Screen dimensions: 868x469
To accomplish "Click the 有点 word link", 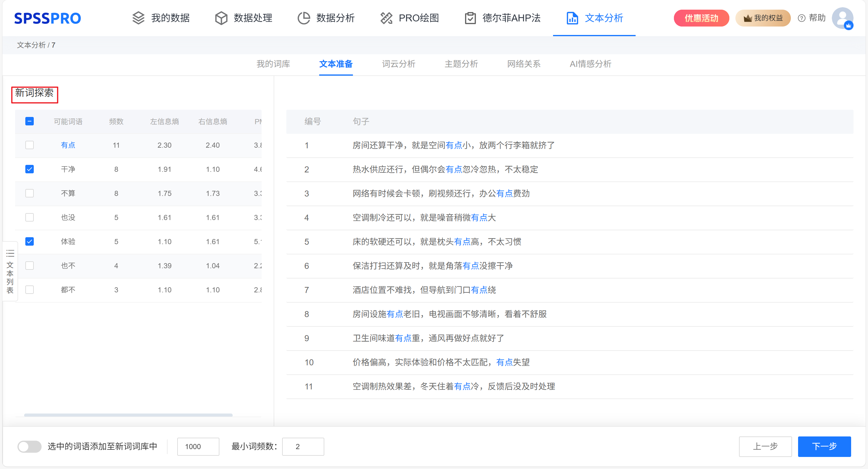I will [68, 145].
